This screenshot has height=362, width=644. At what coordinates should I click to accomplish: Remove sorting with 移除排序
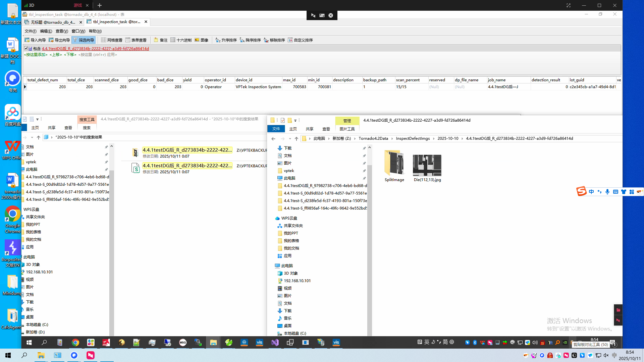tap(274, 40)
